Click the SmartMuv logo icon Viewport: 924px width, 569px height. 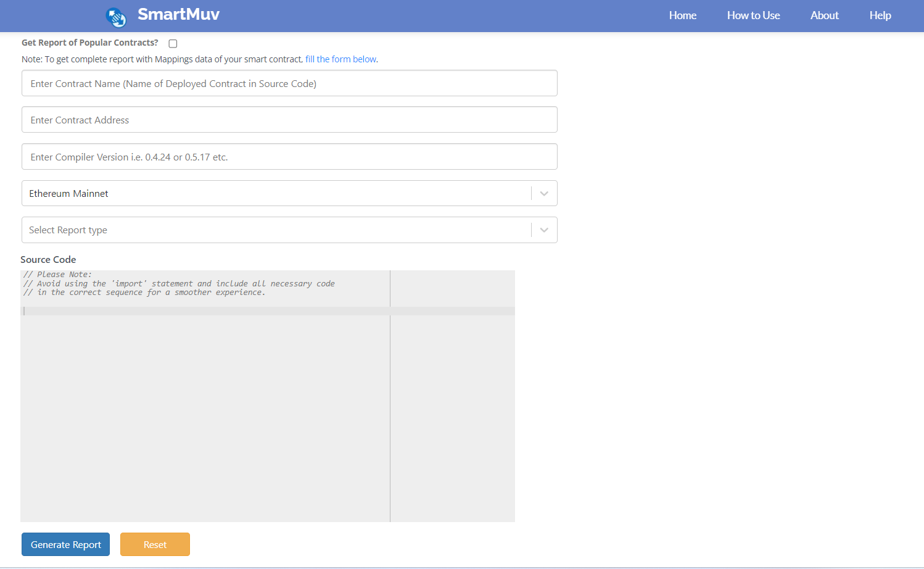coord(116,17)
